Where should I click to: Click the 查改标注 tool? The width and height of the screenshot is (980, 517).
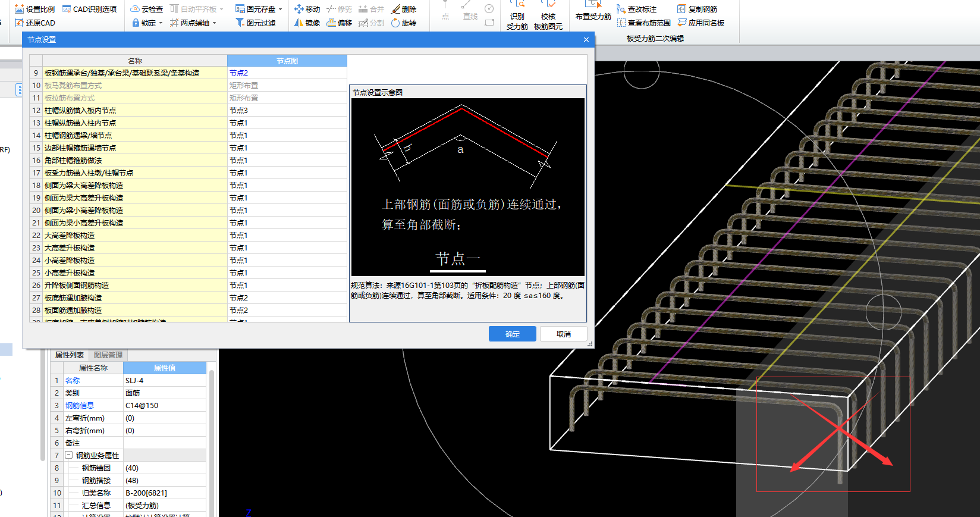pos(637,9)
